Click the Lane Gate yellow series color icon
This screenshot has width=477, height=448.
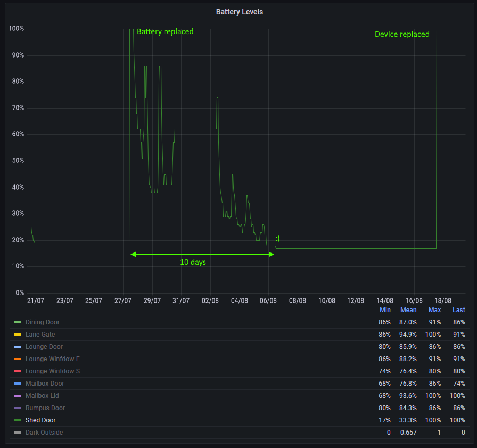(18, 335)
